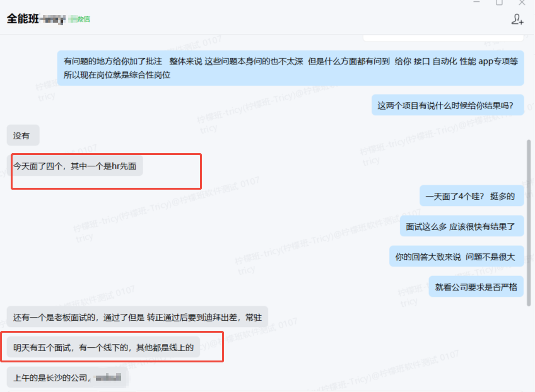Select the message '没有'

pyautogui.click(x=21, y=135)
